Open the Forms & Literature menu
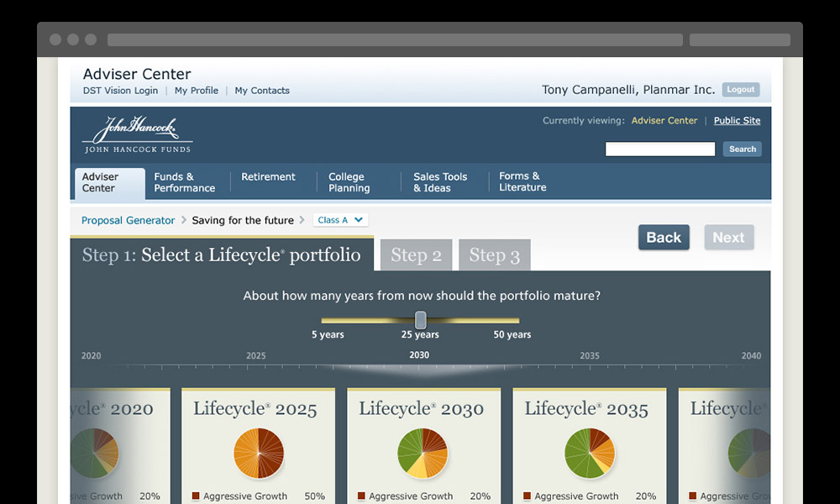 (522, 181)
